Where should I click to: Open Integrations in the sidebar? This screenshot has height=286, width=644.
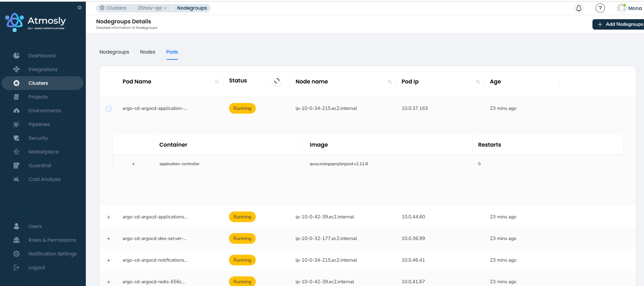pos(43,69)
